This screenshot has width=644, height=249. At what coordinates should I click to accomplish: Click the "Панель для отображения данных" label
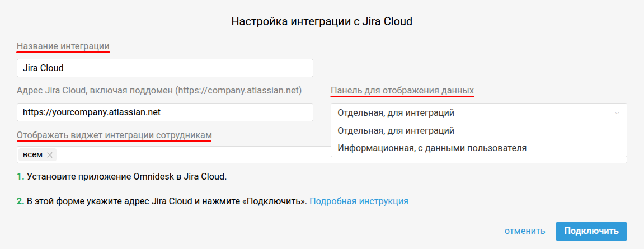tap(402, 91)
